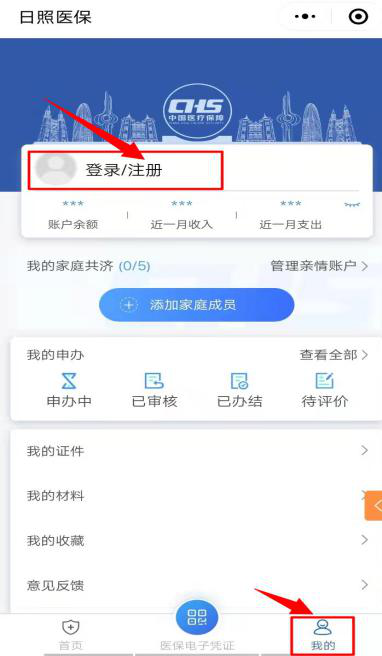Open 待评价 edit icon
The height and width of the screenshot is (656, 382).
325,381
